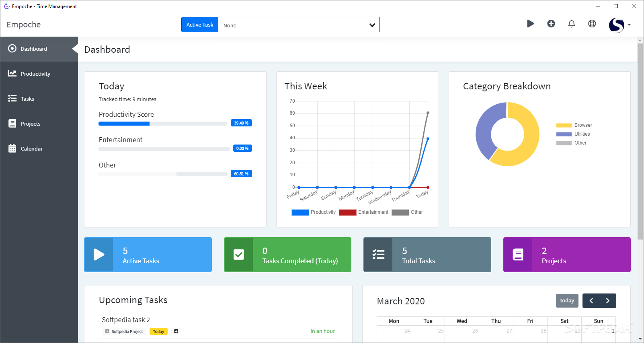Click the Active Task label button
Screen dimensions: 644x343
[200, 25]
